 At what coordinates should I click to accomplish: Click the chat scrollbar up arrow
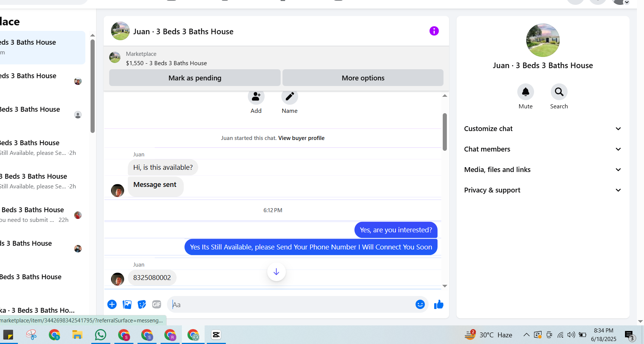(445, 96)
